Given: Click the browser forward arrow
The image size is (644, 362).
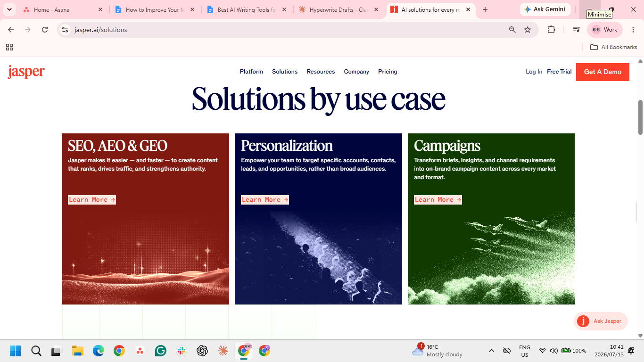Looking at the screenshot, I should (x=28, y=30).
